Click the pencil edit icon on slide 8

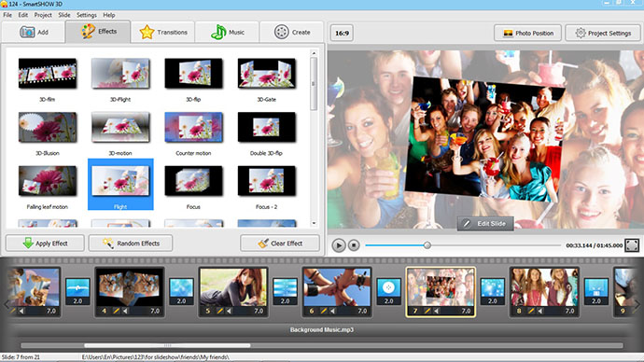(x=531, y=311)
